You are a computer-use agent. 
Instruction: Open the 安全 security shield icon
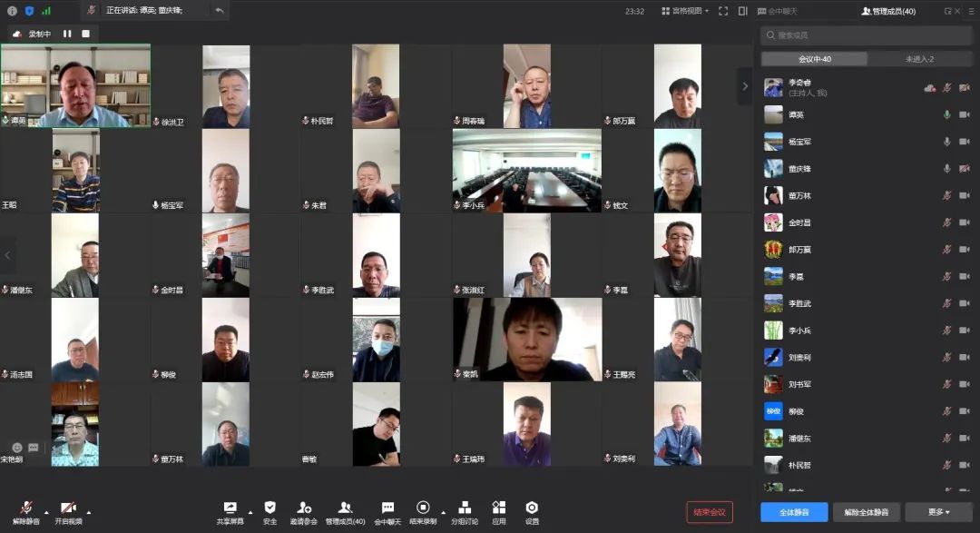tap(269, 508)
